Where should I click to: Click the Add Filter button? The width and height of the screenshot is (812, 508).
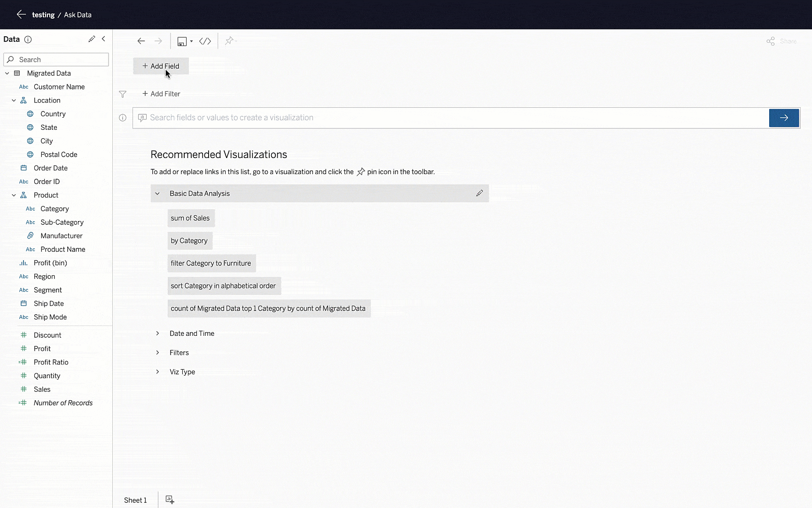tap(161, 94)
